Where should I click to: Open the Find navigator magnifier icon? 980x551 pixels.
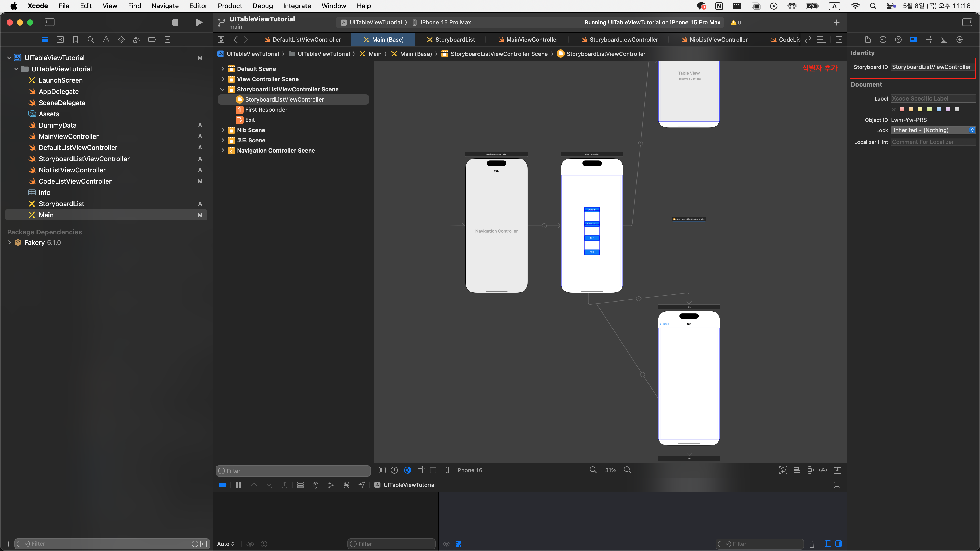click(x=91, y=40)
